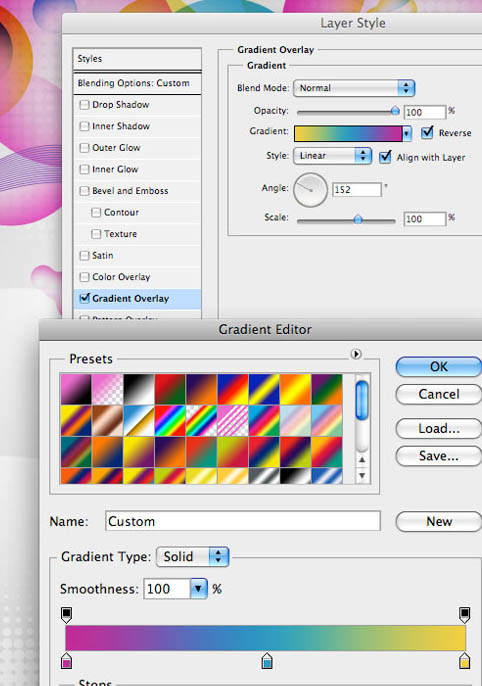
Task: Select the magenta color stop
Action: [66, 661]
